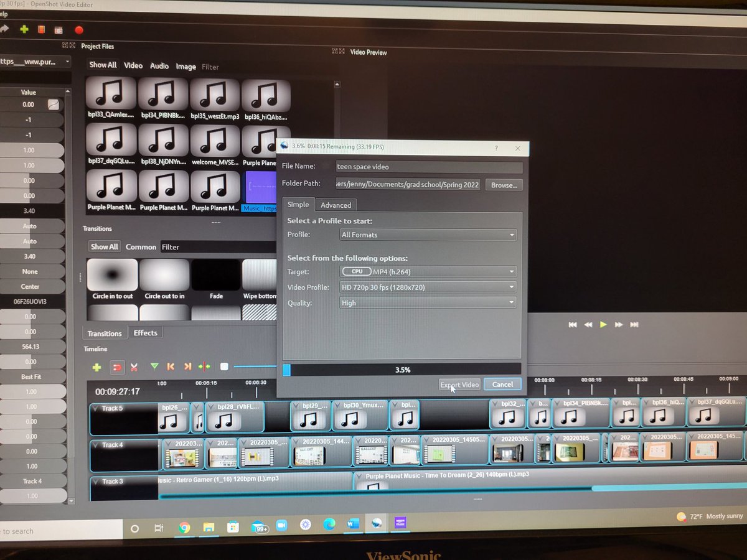
Task: Switch to the Transitions bottom tab
Action: (105, 333)
